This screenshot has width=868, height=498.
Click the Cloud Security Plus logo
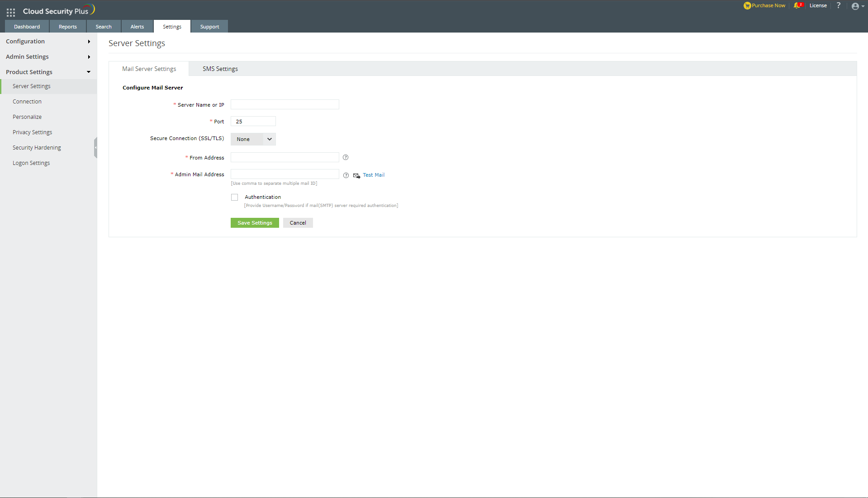coord(57,9)
